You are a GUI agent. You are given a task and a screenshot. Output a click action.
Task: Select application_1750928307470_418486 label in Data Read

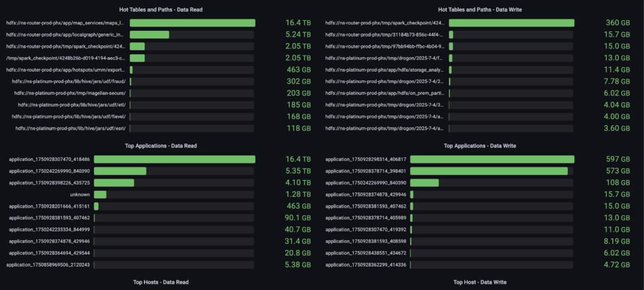point(49,159)
